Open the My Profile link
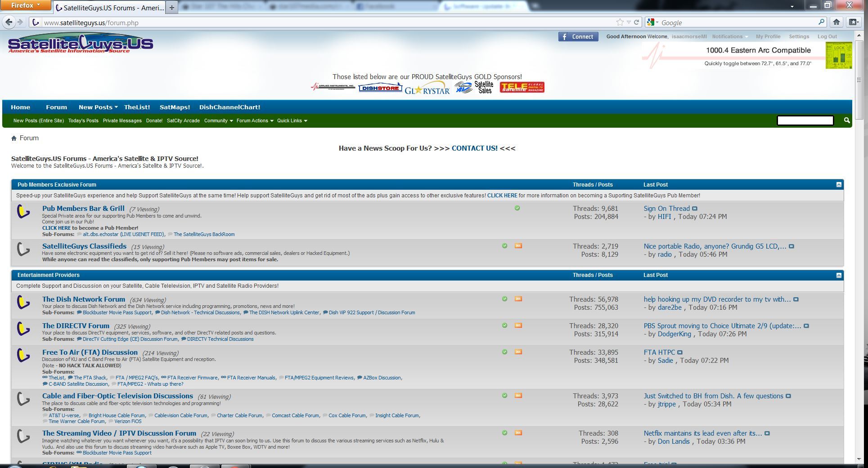 (768, 37)
